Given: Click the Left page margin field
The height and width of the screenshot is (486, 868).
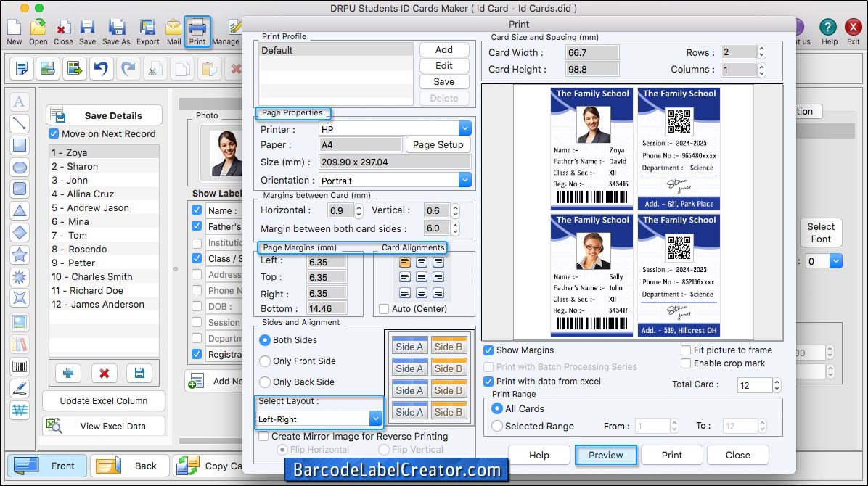Looking at the screenshot, I should pos(327,261).
